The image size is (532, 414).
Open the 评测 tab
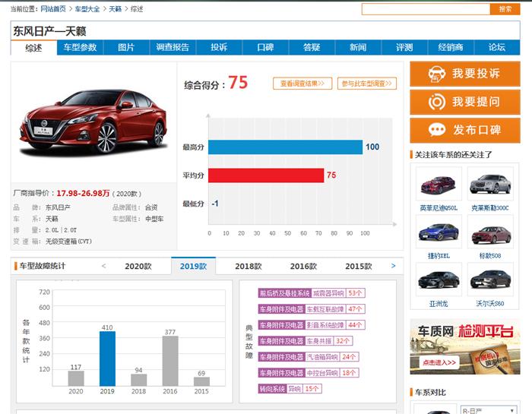point(404,47)
